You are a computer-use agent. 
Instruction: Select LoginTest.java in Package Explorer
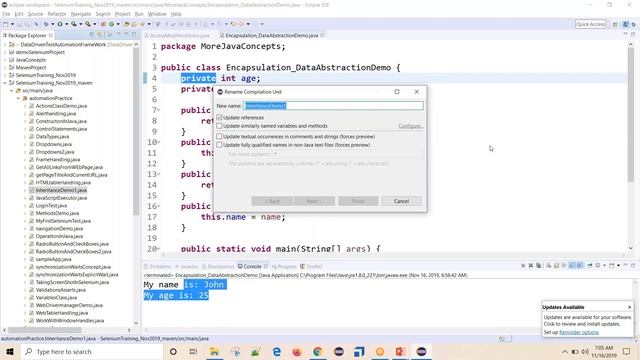[x=51, y=206]
